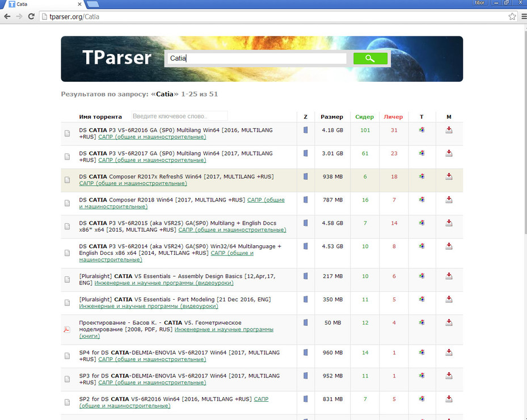Download magnet for CATIA V5-6R2015 row
The width and height of the screenshot is (527, 420).
pyautogui.click(x=449, y=222)
